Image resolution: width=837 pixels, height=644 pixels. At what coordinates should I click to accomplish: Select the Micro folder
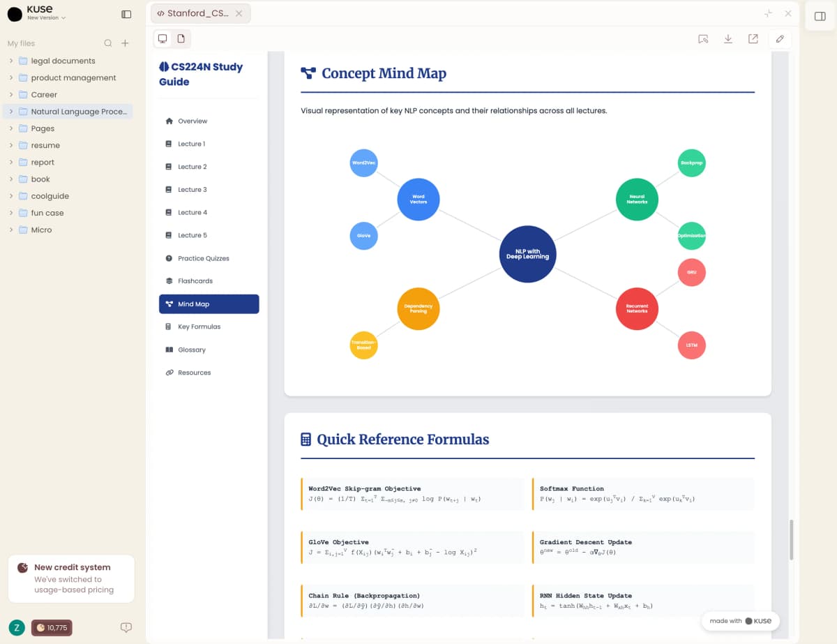click(x=68, y=230)
